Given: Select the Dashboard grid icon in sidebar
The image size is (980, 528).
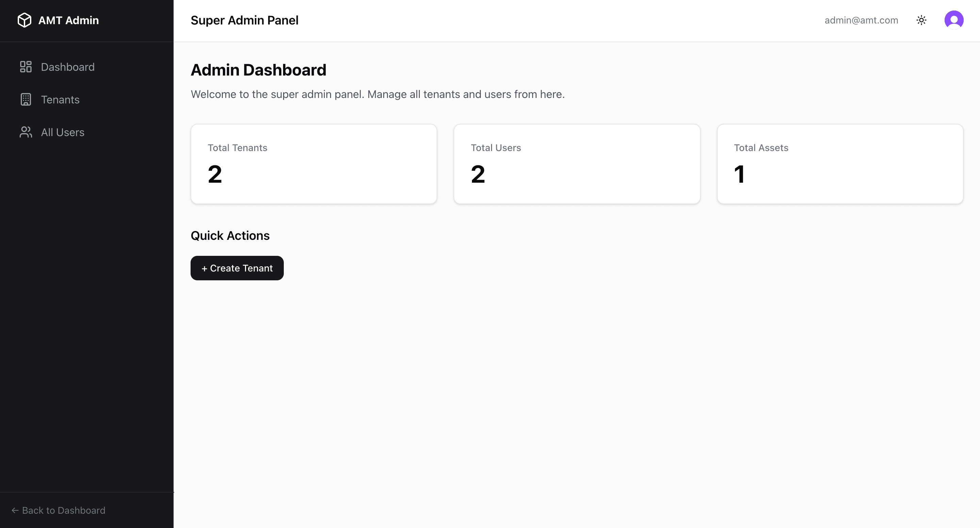Looking at the screenshot, I should pos(26,67).
